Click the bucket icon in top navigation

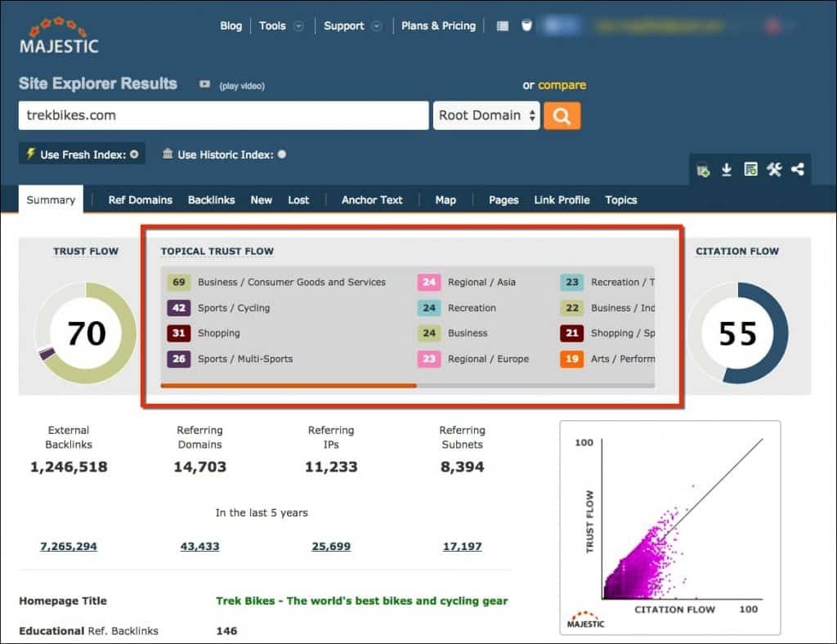[x=526, y=26]
